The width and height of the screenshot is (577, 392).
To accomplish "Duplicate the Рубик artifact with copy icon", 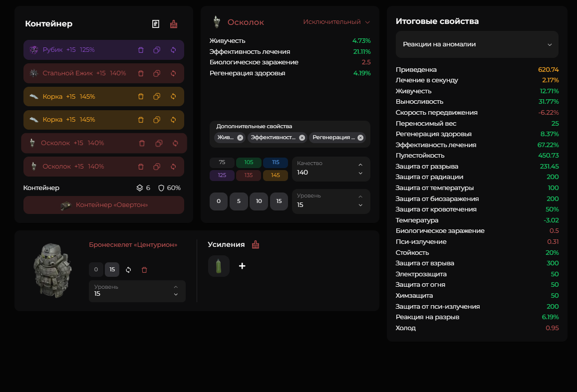I will pyautogui.click(x=157, y=50).
